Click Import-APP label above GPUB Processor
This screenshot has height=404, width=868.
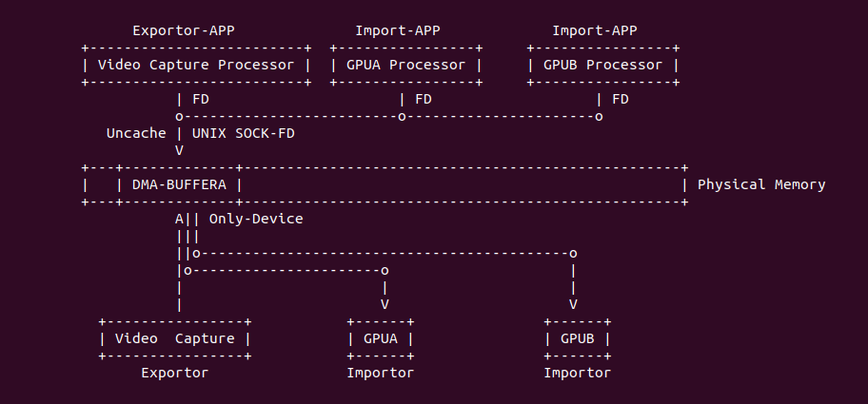tap(594, 30)
